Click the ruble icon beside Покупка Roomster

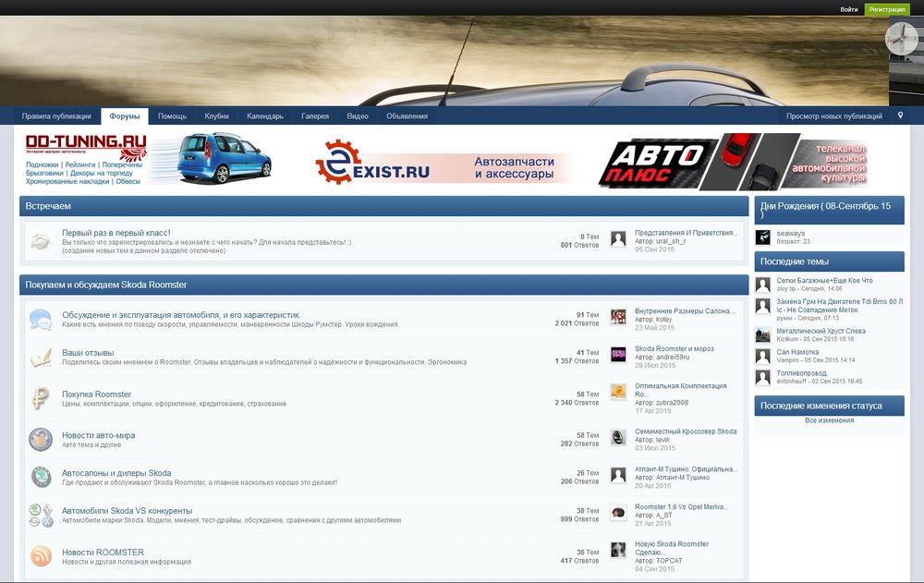coord(40,398)
